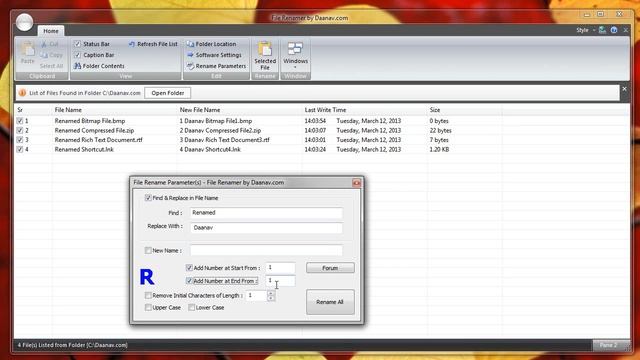Image resolution: width=640 pixels, height=360 pixels.
Task: Open the Style dropdown menu
Action: click(x=585, y=30)
